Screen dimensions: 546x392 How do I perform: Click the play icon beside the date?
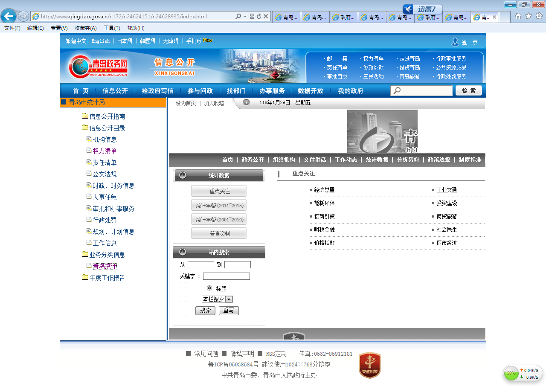tap(246, 102)
